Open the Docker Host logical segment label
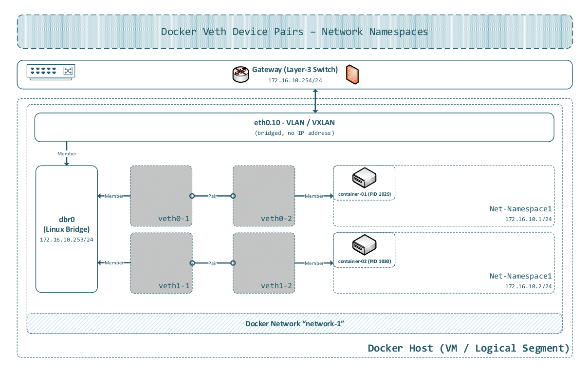The width and height of the screenshot is (588, 373). [x=469, y=348]
